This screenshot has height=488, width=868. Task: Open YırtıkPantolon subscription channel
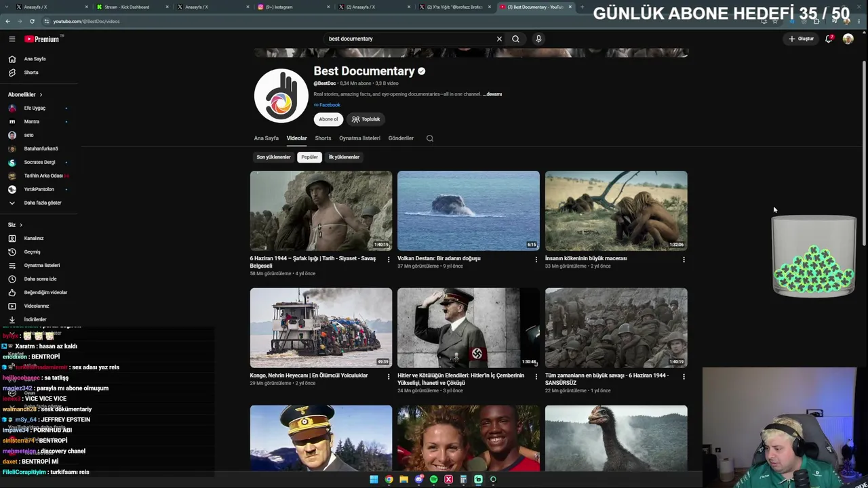pyautogui.click(x=39, y=189)
